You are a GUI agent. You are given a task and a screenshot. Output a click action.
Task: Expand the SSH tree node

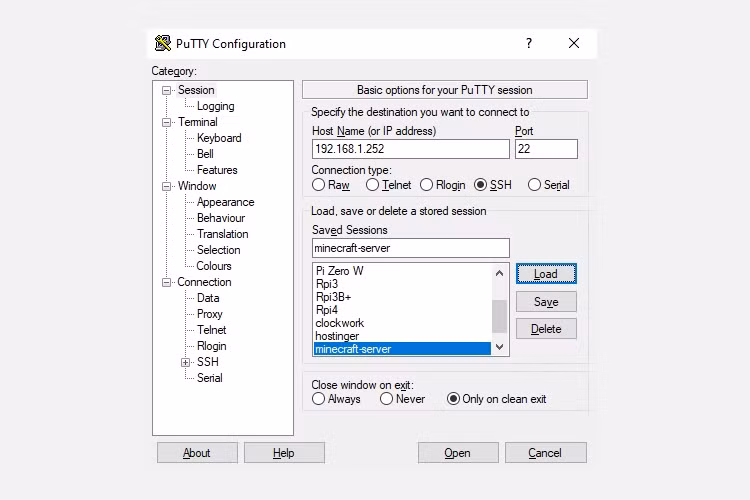(186, 362)
